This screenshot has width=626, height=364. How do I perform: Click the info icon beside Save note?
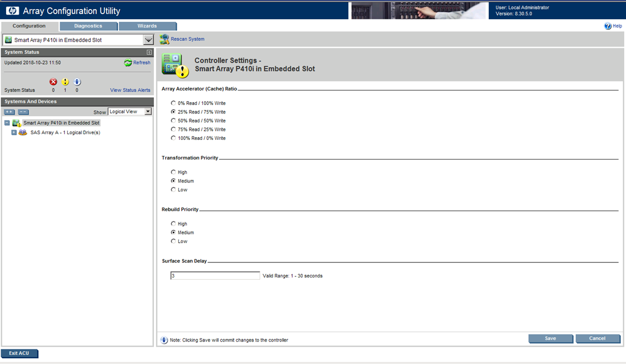pos(164,340)
